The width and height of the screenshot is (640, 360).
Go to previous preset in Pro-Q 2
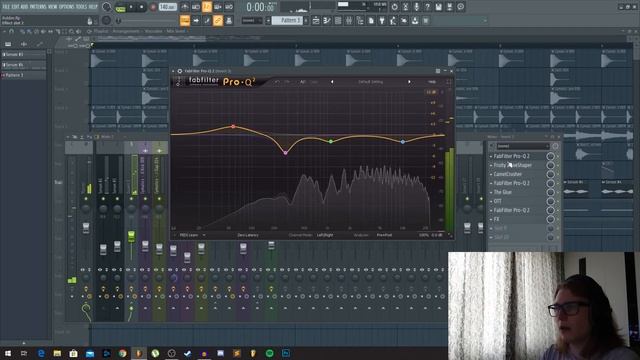point(332,82)
